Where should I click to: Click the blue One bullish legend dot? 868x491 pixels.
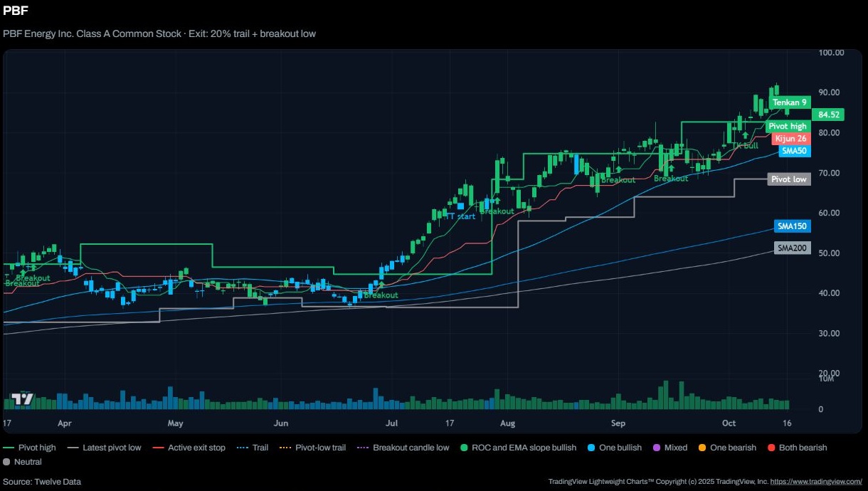(592, 448)
